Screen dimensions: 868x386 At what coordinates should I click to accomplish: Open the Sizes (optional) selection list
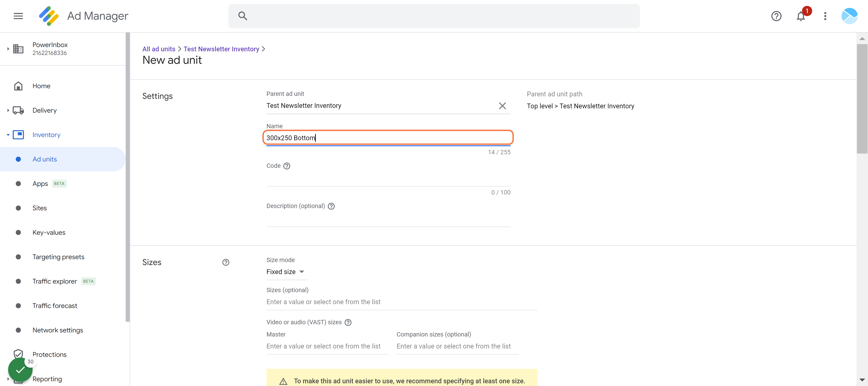click(402, 302)
